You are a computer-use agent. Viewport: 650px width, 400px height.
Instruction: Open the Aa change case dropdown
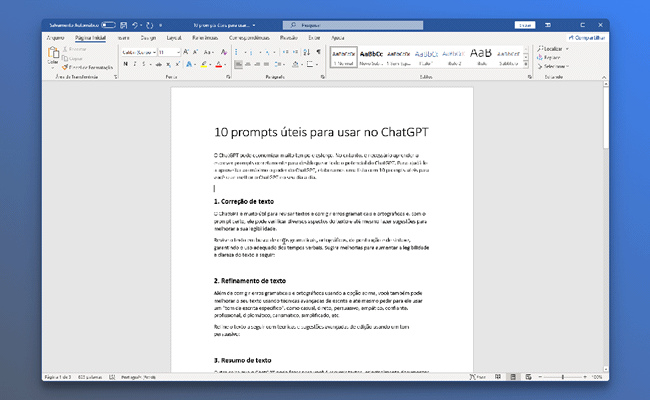208,52
